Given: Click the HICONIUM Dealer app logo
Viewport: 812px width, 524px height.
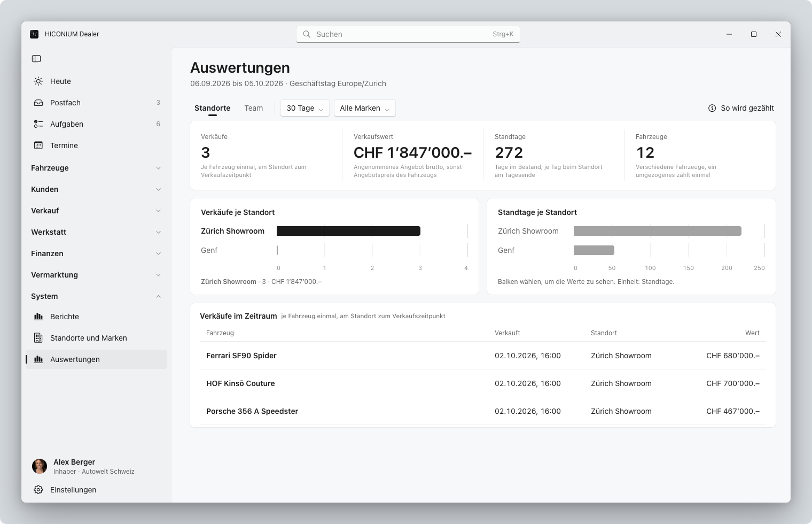Looking at the screenshot, I should click(34, 34).
